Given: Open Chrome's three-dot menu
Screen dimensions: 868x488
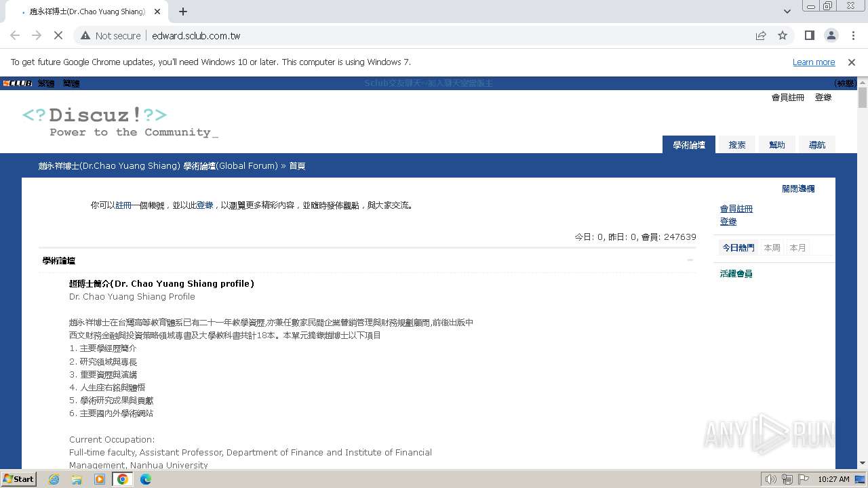Looking at the screenshot, I should coord(852,35).
